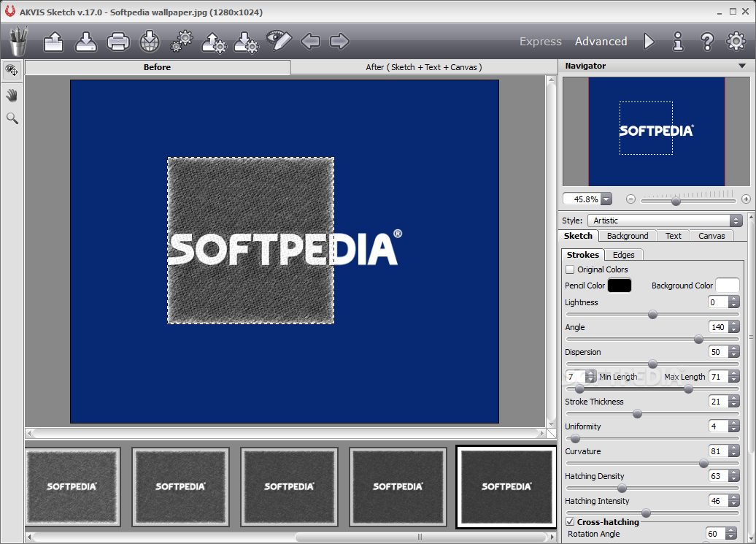Open Help with the question mark icon
Viewport: 756px width, 544px height.
pyautogui.click(x=706, y=42)
